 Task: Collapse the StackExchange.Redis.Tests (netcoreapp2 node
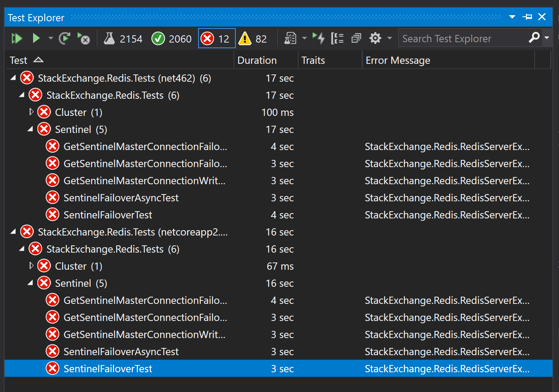13,232
